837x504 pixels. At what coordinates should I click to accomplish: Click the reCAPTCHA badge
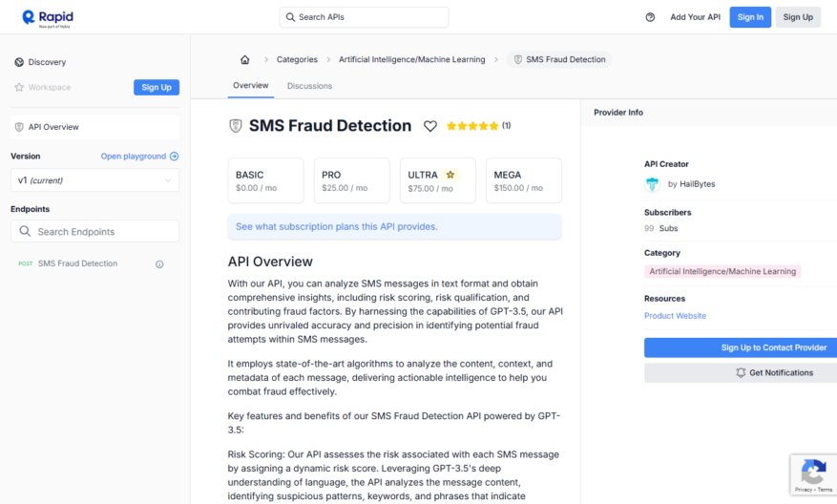coord(813,474)
